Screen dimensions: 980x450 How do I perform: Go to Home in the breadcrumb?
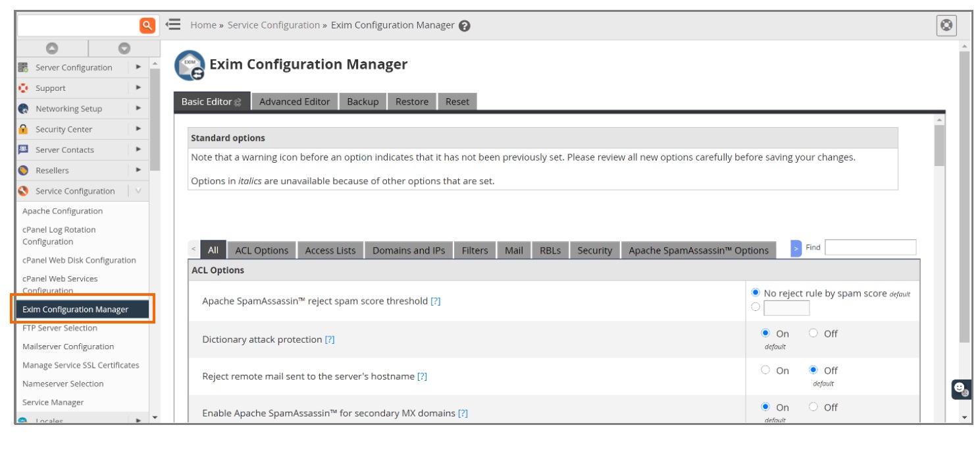pyautogui.click(x=203, y=25)
